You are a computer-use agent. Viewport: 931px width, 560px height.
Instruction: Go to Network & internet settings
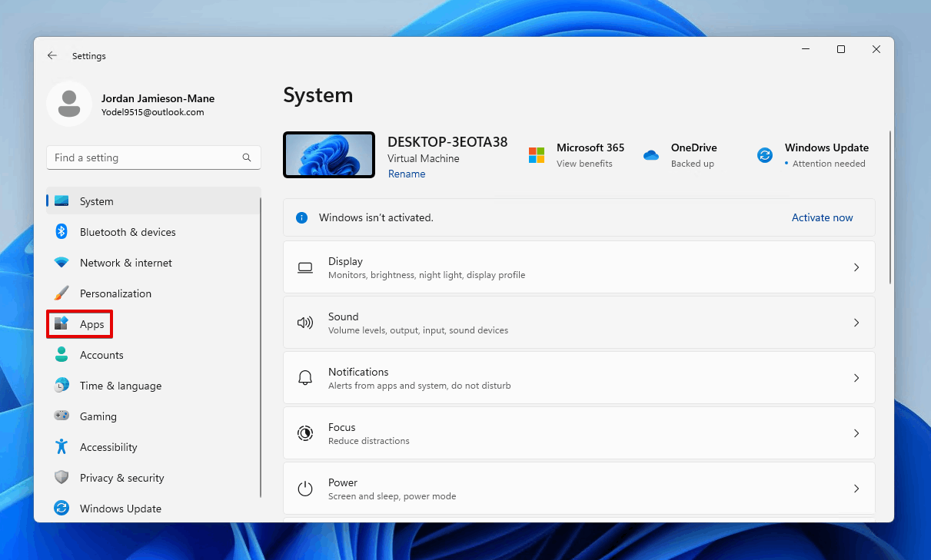click(x=153, y=263)
